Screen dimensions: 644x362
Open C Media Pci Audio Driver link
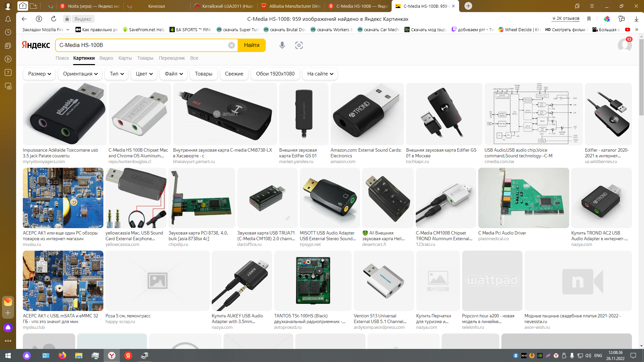pos(502,233)
